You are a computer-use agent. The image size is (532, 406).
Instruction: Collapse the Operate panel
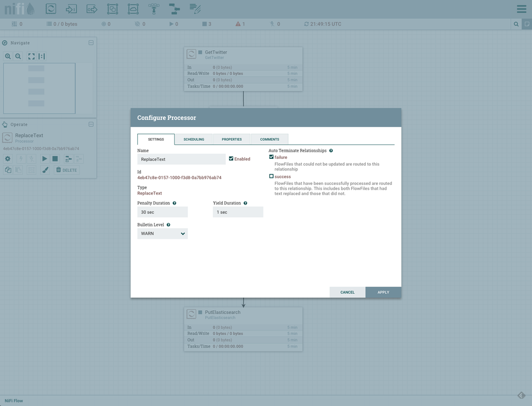91,124
